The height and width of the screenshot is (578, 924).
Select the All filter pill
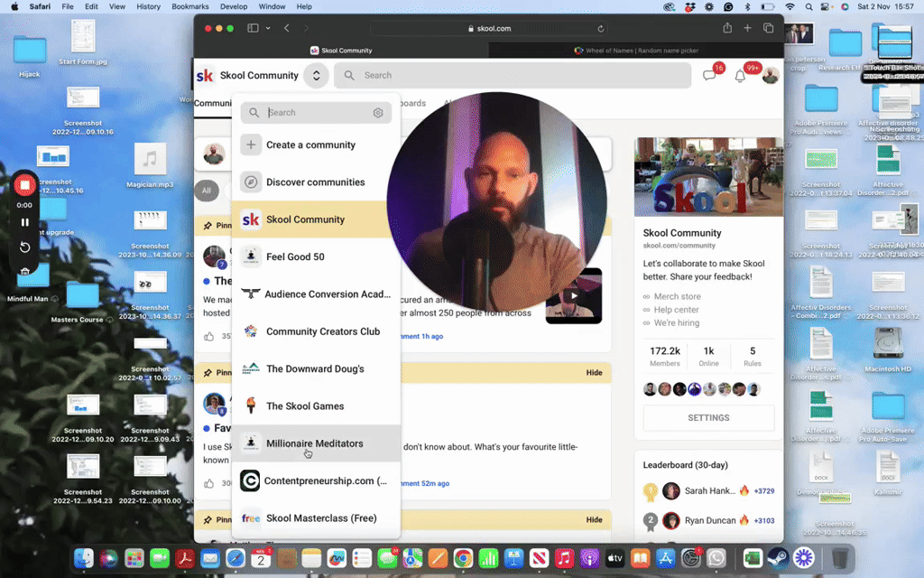(x=207, y=191)
